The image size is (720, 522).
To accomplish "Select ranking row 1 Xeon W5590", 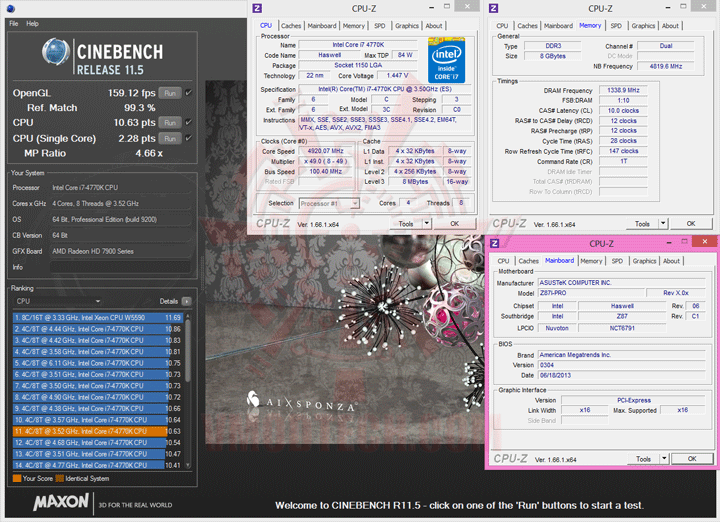I will tap(98, 318).
